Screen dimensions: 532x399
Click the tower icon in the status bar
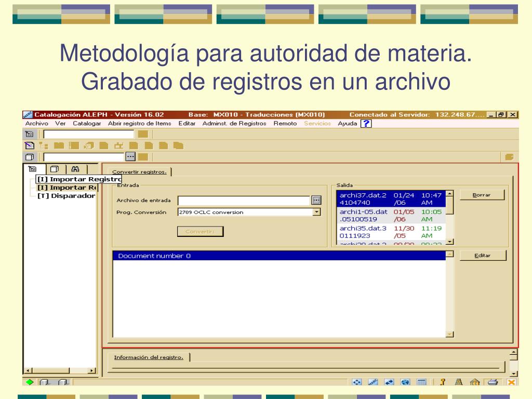click(x=459, y=382)
